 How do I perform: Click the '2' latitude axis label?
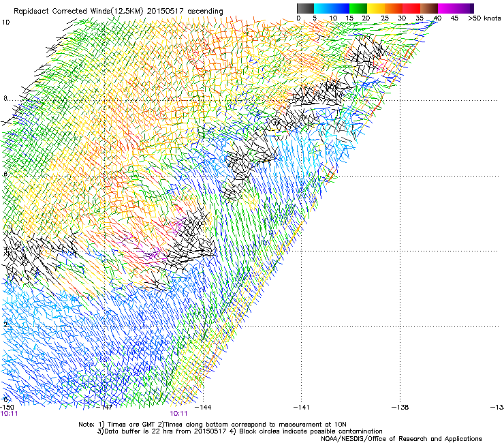(x=5, y=324)
